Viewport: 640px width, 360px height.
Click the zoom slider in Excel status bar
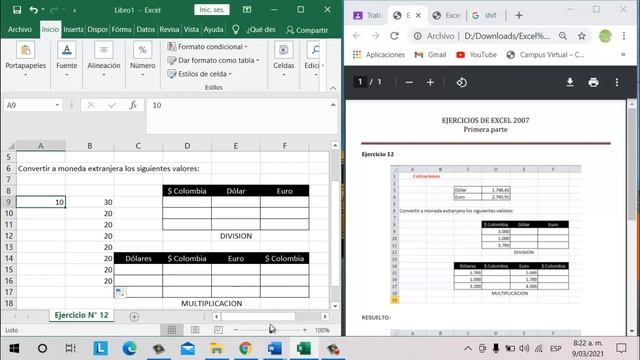pos(270,330)
